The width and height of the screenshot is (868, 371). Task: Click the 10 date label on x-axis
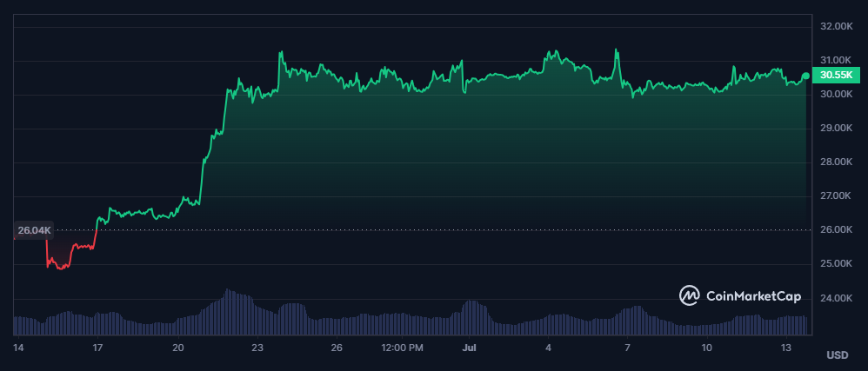[707, 348]
